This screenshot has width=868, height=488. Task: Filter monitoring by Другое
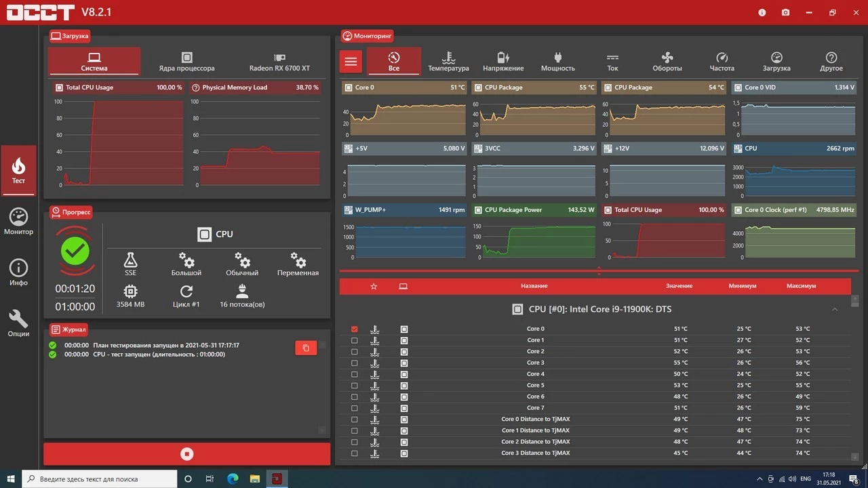831,62
